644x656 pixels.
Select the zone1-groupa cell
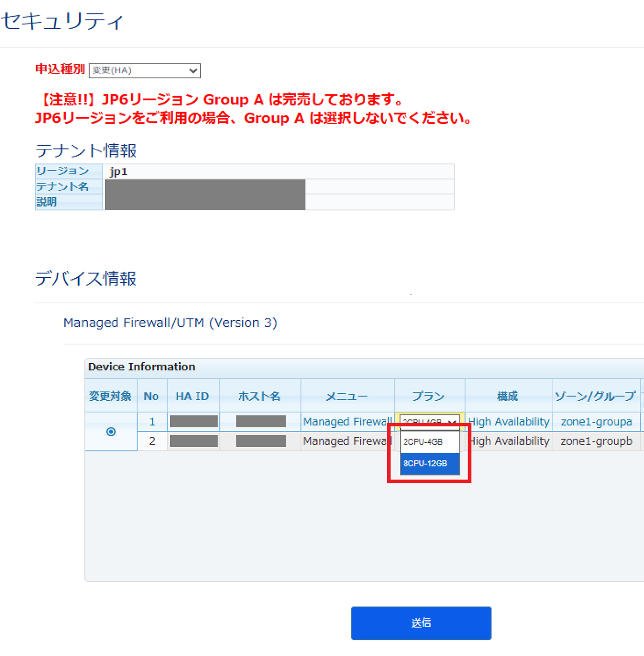(596, 422)
